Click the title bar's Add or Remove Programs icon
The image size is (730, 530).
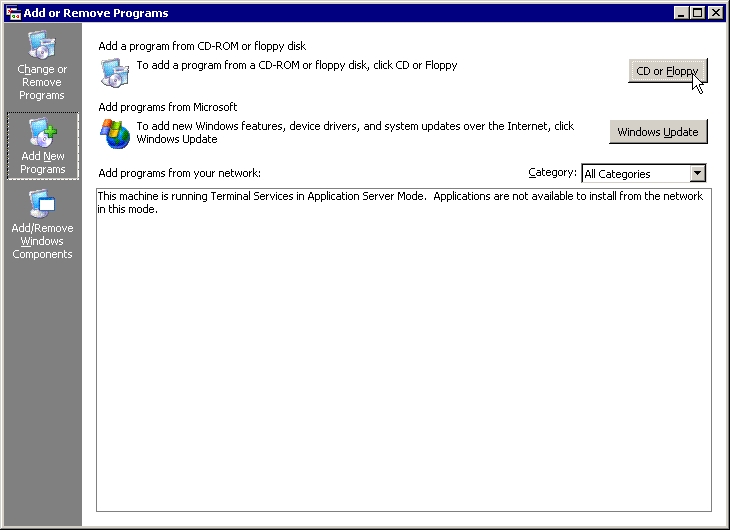tap(13, 13)
